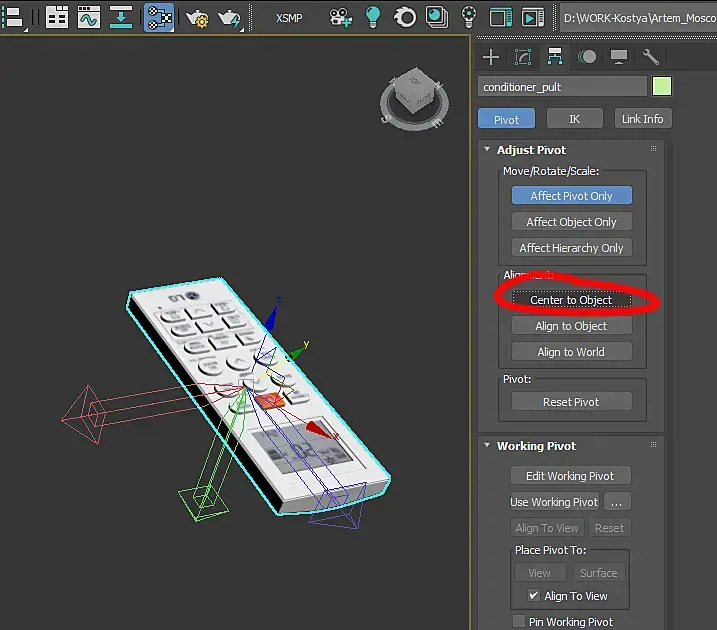717x630 pixels.
Task: Click the red X axis pivot arrow
Action: tap(320, 430)
